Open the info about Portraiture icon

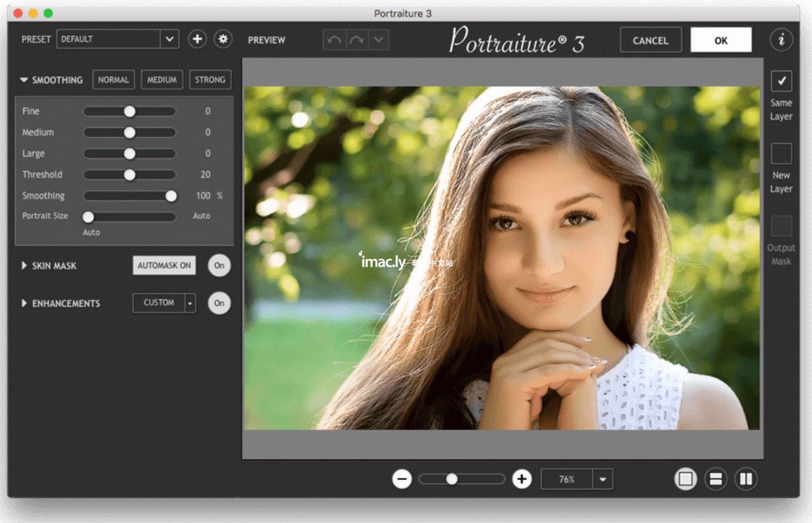click(x=781, y=40)
